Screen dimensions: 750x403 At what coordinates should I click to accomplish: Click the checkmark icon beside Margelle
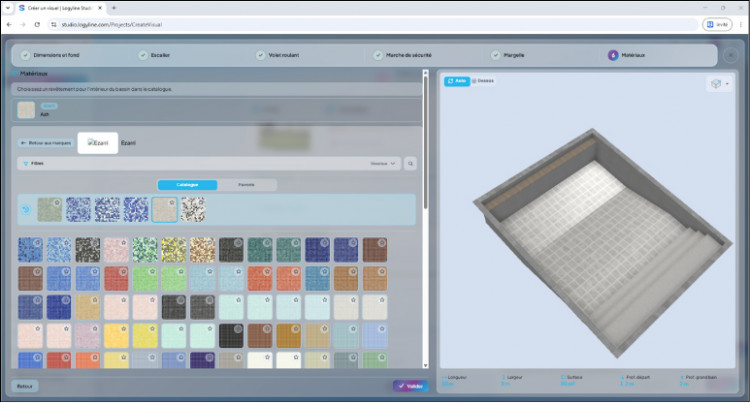[x=496, y=55]
